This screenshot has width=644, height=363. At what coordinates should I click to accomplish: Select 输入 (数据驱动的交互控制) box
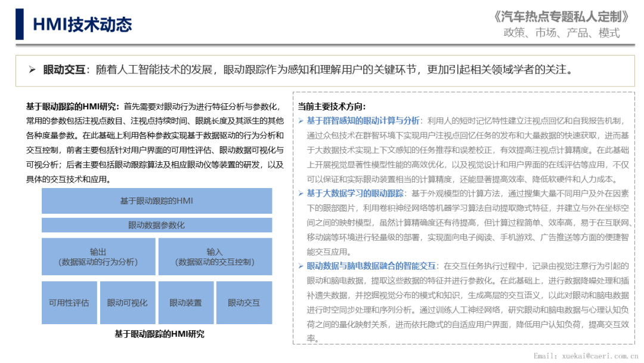[x=215, y=257]
